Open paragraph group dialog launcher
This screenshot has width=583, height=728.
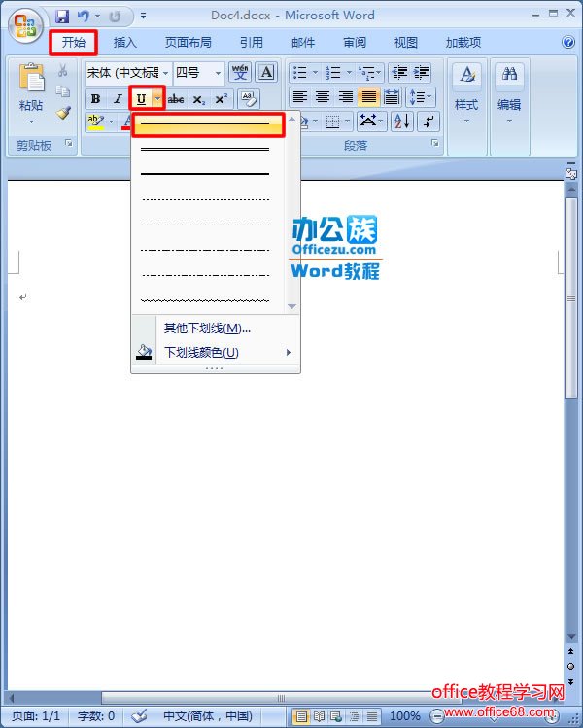435,143
